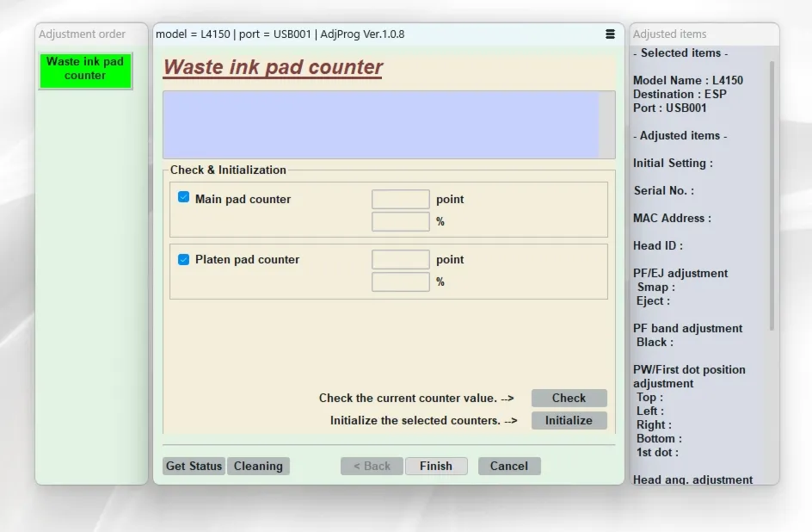Open the hamburger menu icon in title bar
Image resolution: width=812 pixels, height=532 pixels.
pyautogui.click(x=610, y=34)
